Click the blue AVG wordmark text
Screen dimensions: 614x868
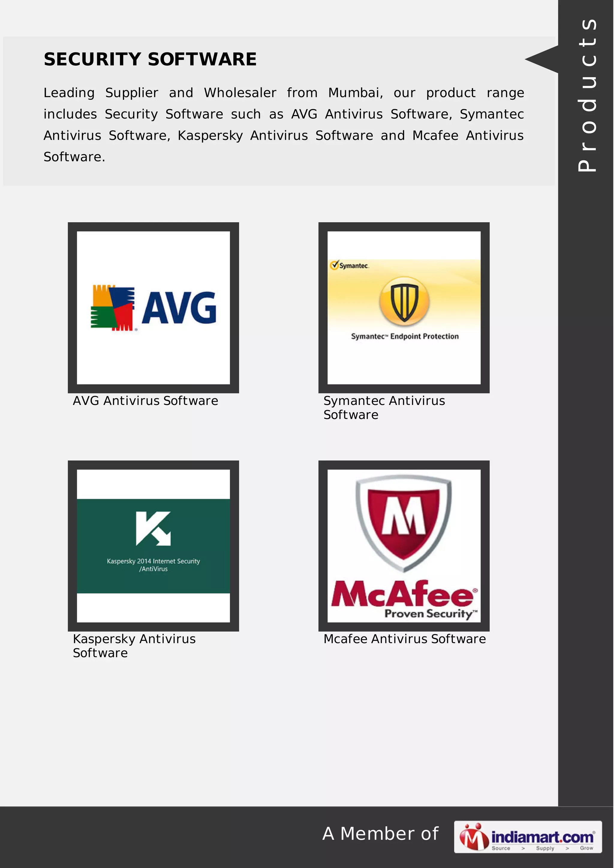click(179, 308)
